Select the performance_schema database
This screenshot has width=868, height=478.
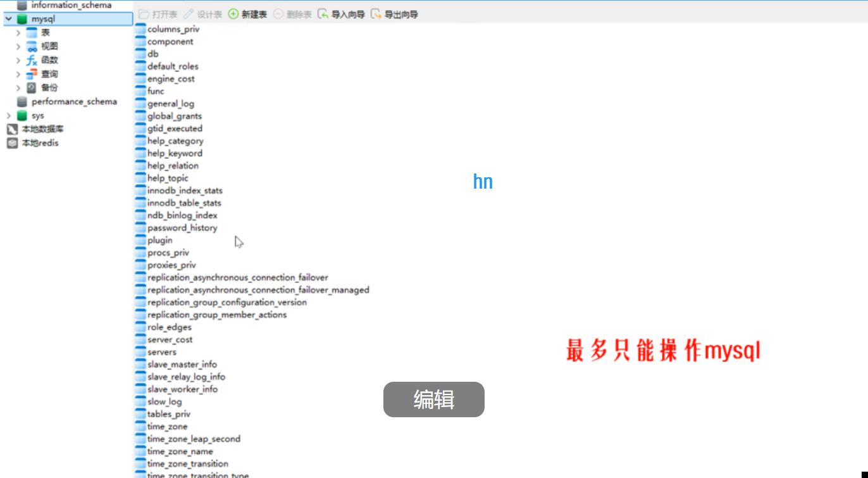coord(74,102)
